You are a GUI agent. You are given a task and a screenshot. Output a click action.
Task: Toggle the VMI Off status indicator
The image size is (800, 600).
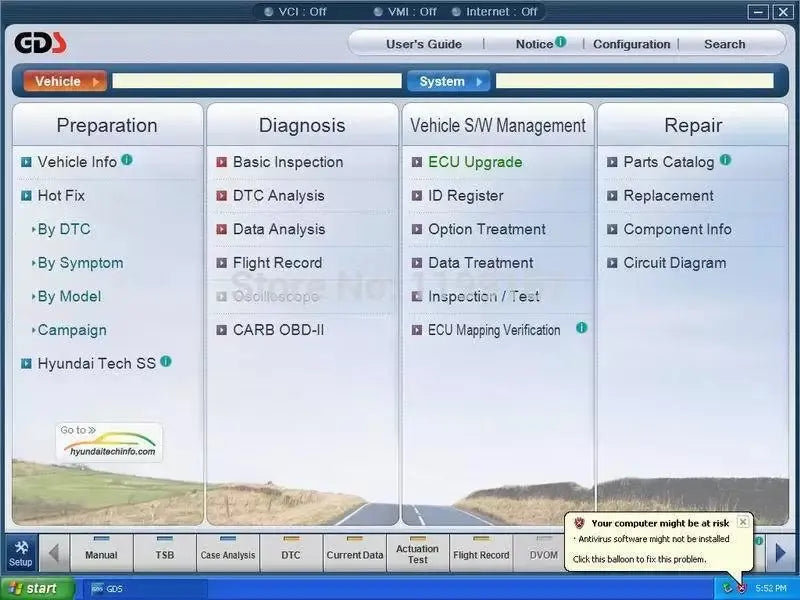point(404,12)
